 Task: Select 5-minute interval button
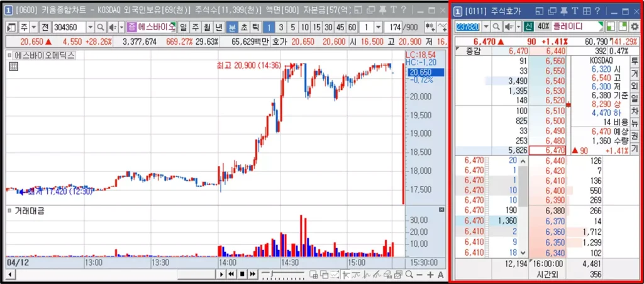[x=293, y=28]
